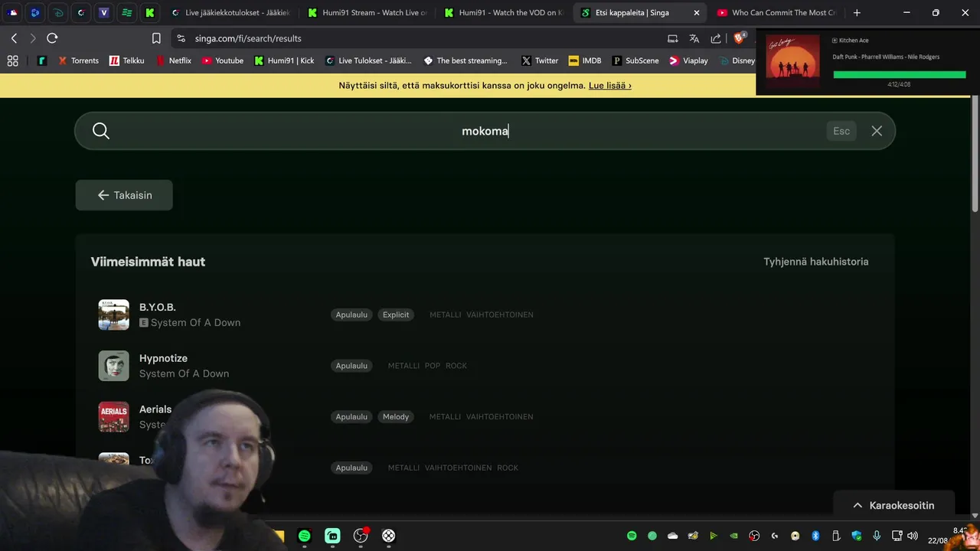
Task: Click Explicit tag on B.Y.O.B. row
Action: tap(396, 315)
